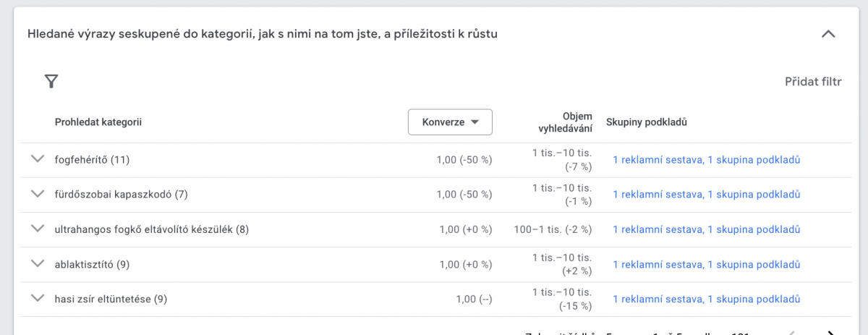Go to next page arrow
The height and width of the screenshot is (335, 868).
[830, 332]
